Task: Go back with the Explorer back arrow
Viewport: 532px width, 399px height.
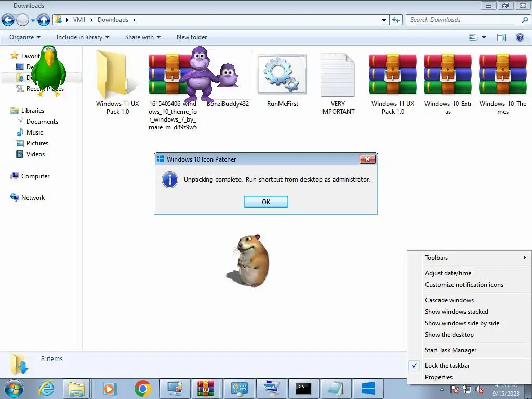Action: [8, 20]
